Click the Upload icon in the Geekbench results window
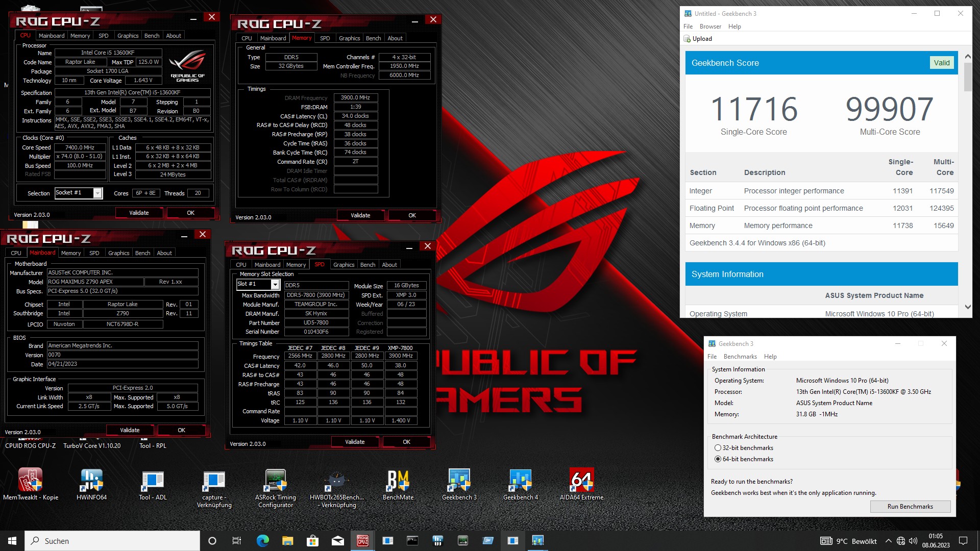980x551 pixels. click(688, 39)
